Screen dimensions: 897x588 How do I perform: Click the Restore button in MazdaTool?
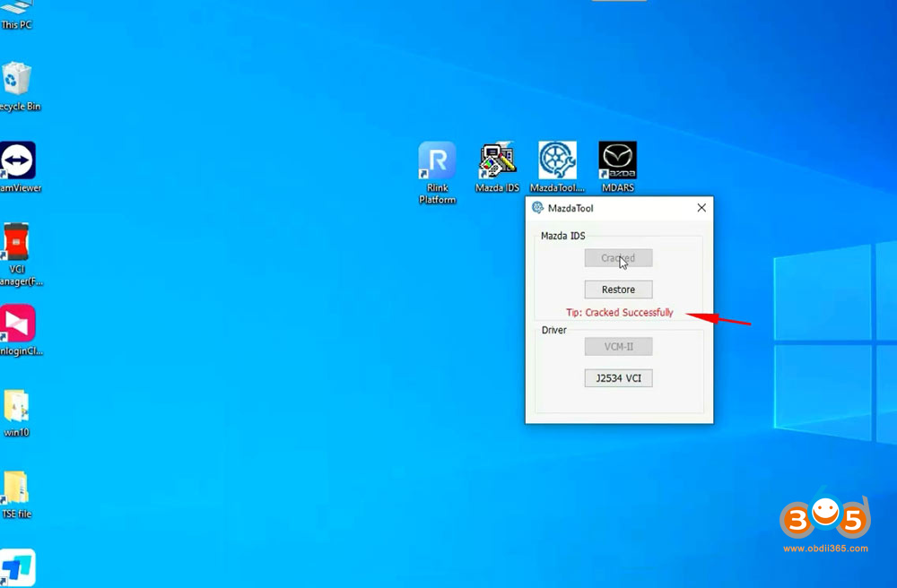pyautogui.click(x=618, y=290)
